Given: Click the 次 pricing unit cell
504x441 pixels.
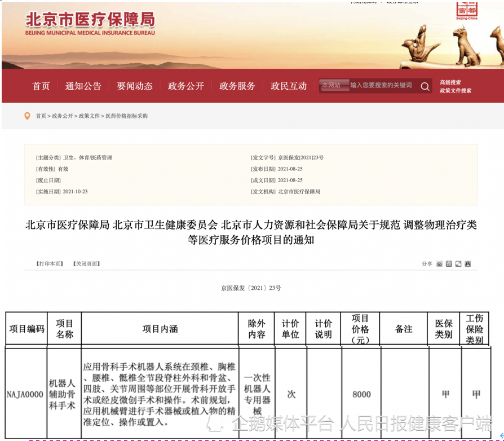Looking at the screenshot, I should pyautogui.click(x=291, y=394).
